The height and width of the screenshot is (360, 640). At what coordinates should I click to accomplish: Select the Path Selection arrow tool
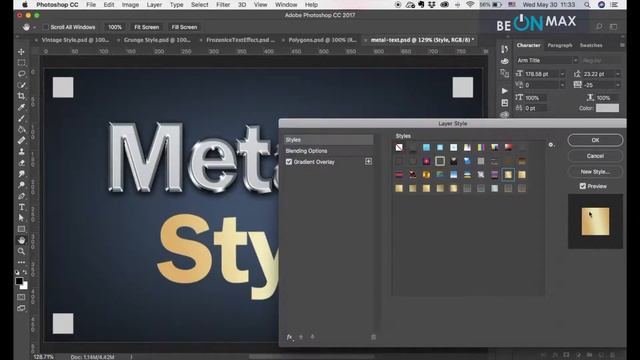[x=21, y=218]
